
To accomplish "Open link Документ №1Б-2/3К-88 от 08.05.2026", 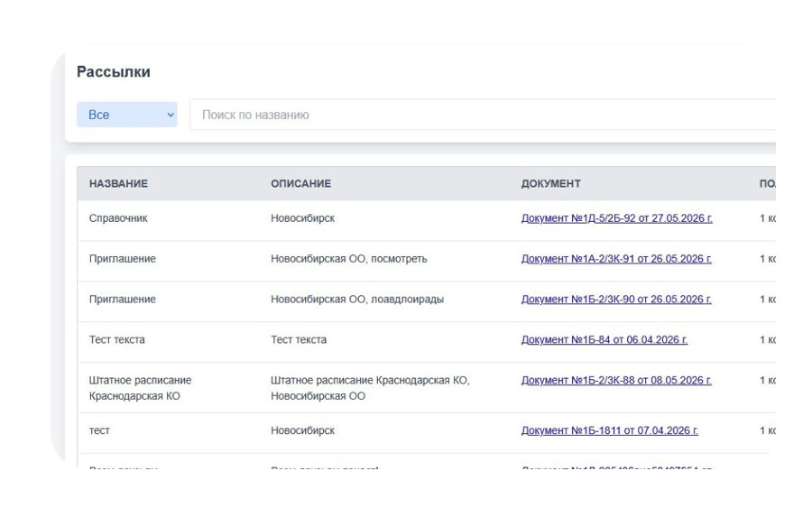I will (615, 380).
